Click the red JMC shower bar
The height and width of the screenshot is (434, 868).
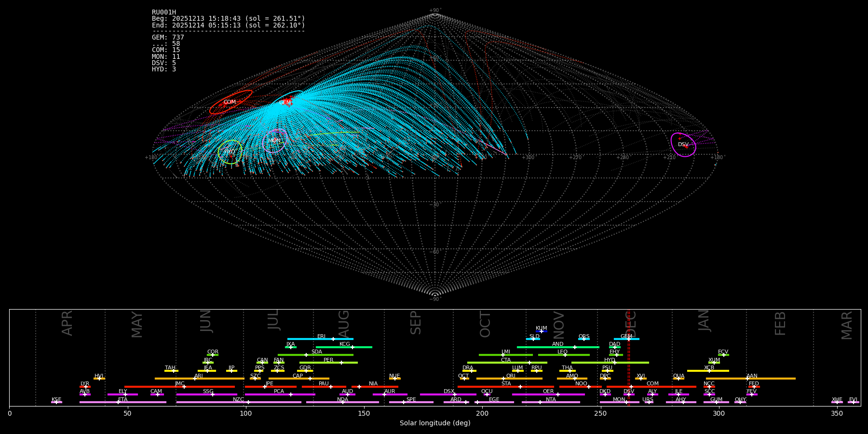pos(180,387)
